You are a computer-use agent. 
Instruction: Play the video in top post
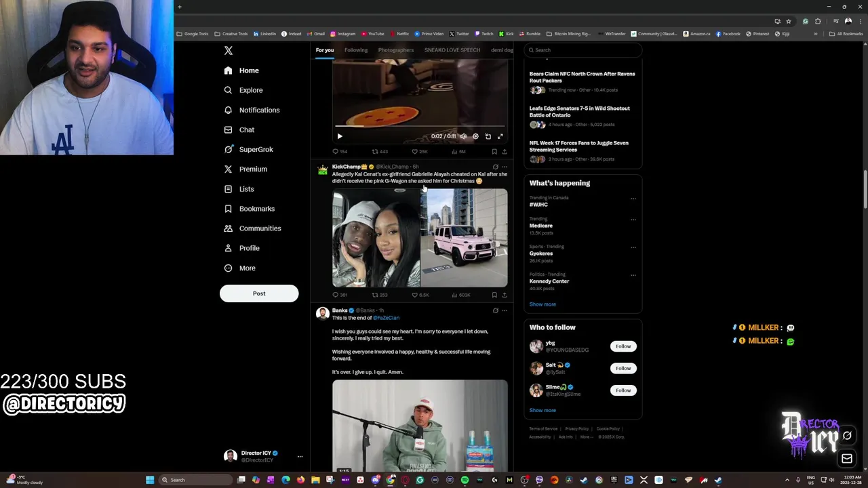pos(340,136)
